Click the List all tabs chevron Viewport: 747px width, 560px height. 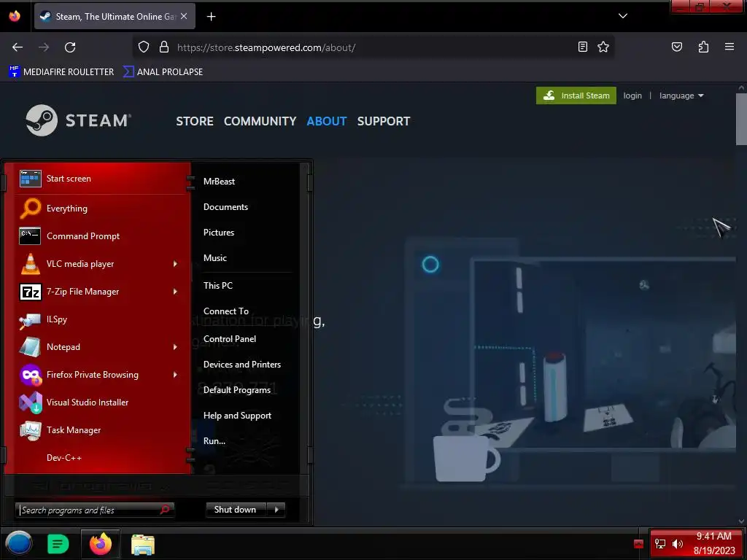click(x=623, y=16)
